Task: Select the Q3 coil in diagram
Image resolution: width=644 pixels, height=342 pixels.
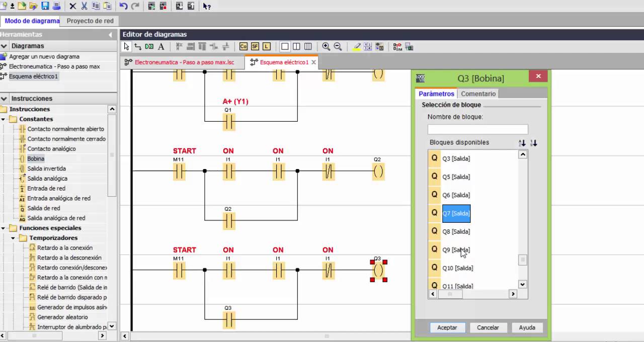Action: 378,271
